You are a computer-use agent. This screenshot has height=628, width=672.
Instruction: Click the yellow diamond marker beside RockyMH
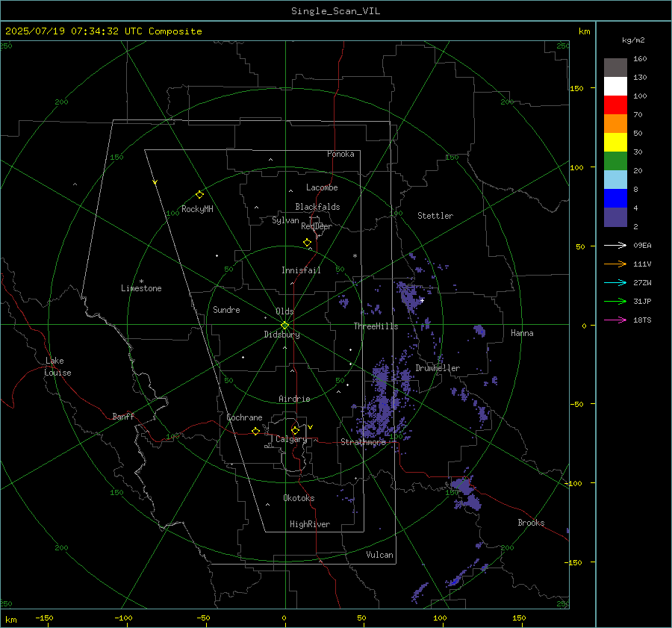(199, 195)
